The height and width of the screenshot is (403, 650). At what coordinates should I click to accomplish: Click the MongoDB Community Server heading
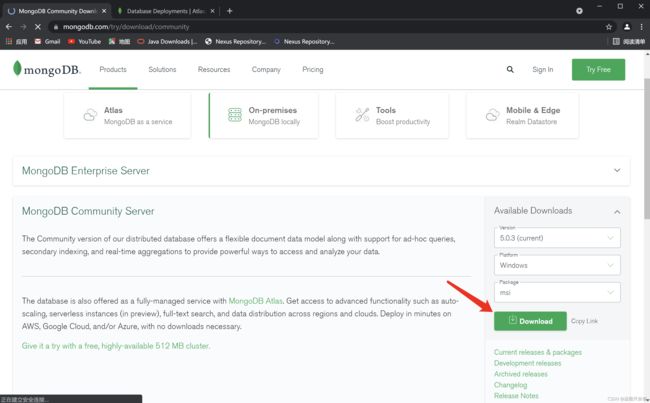pyautogui.click(x=88, y=211)
